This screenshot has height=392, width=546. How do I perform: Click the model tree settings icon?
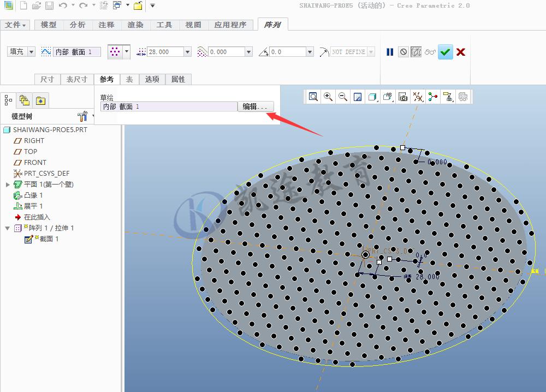click(82, 116)
